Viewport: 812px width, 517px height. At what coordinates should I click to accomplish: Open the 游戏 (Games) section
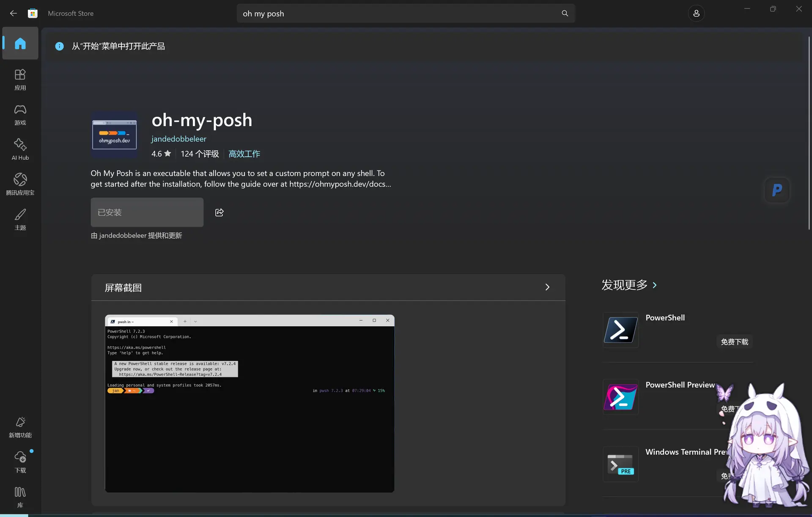pos(20,115)
